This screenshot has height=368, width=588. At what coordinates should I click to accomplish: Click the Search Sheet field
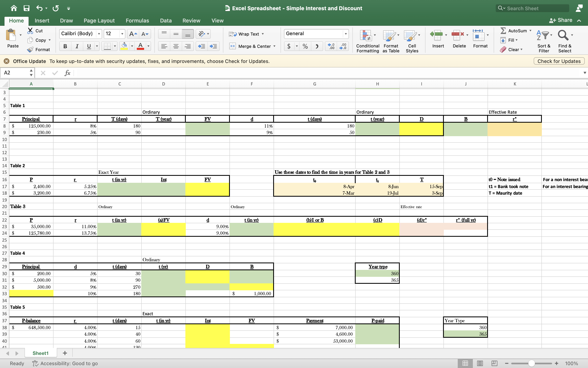click(x=532, y=8)
